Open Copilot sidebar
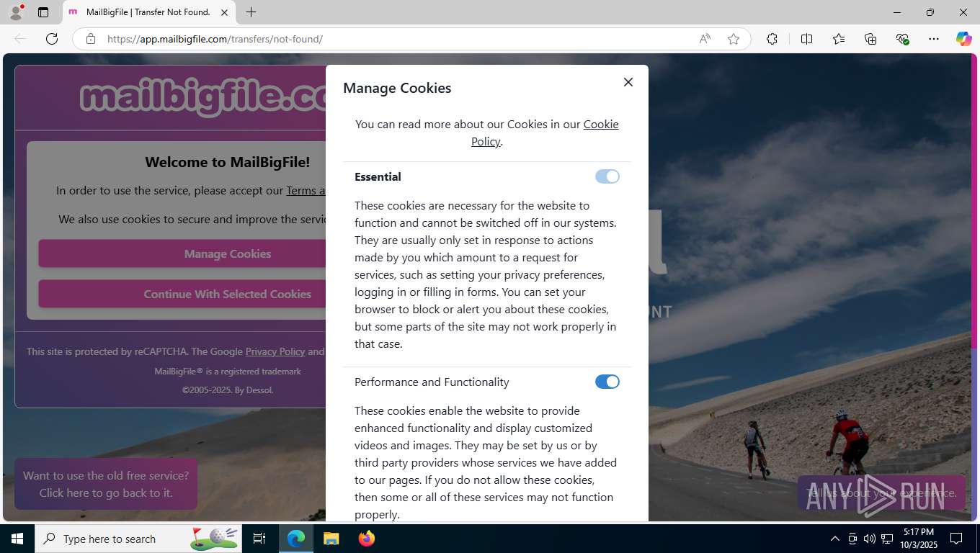Screen dimensions: 980x553 [964, 39]
